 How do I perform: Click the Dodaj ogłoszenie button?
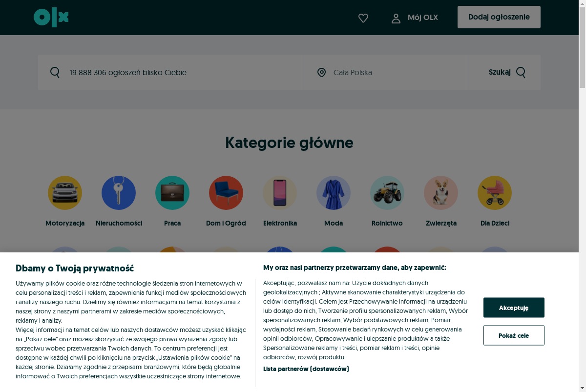499,17
